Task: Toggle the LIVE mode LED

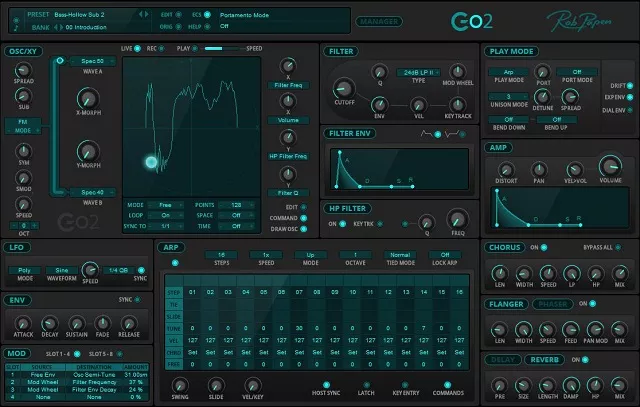Action: pos(138,49)
